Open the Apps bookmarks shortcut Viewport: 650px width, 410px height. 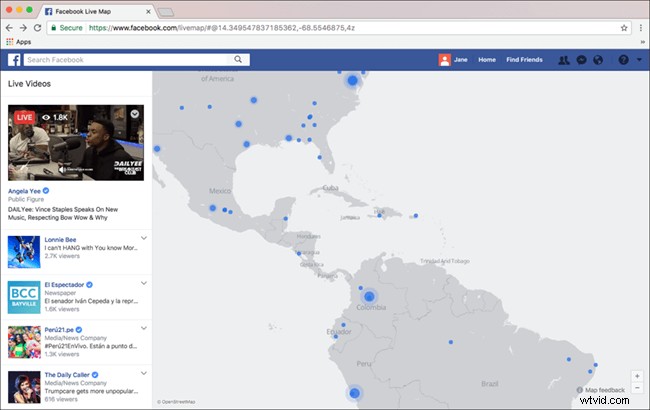19,42
